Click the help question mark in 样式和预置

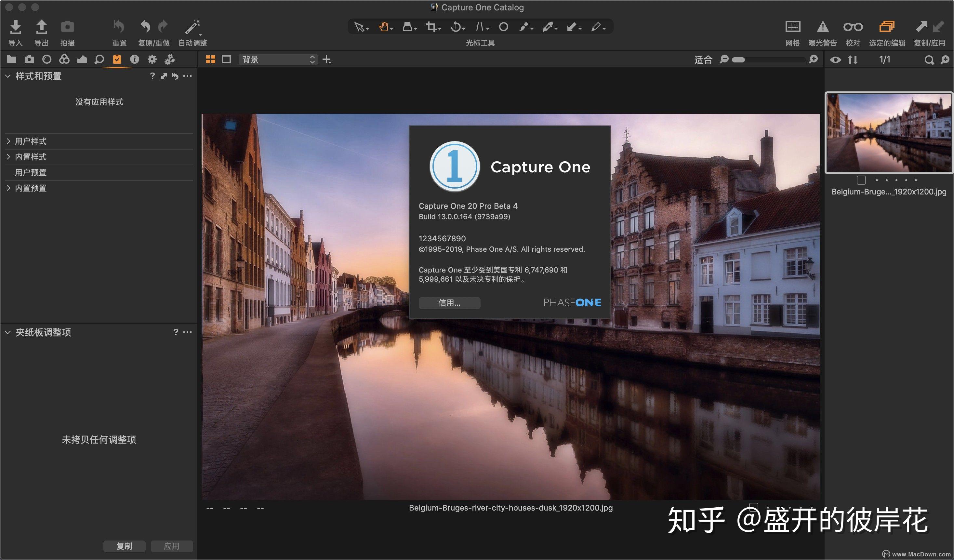click(x=152, y=76)
